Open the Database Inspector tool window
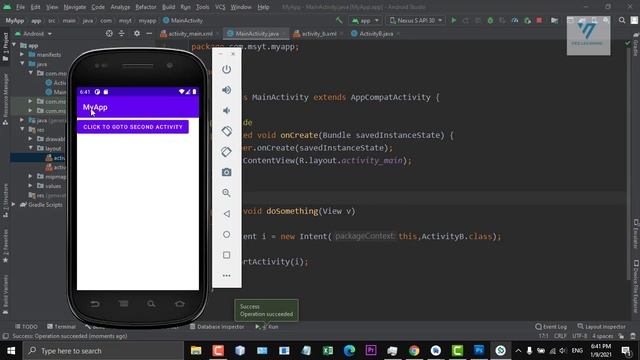This screenshot has height=360, width=640. click(217, 327)
